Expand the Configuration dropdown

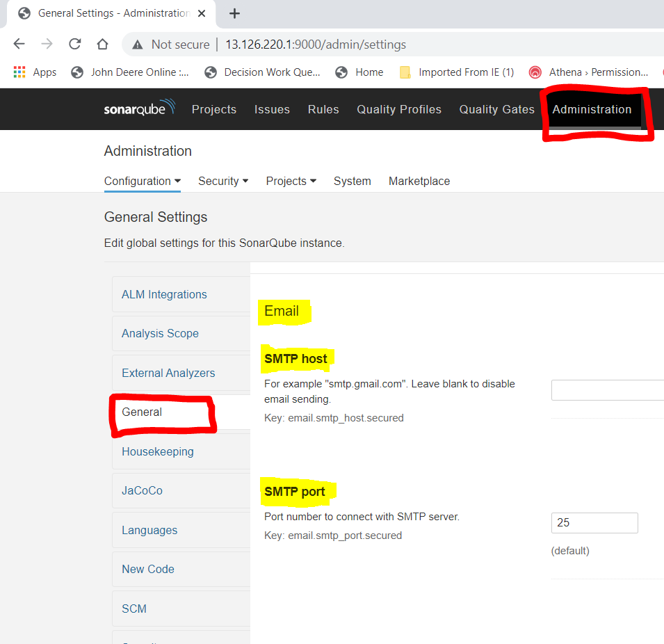142,181
